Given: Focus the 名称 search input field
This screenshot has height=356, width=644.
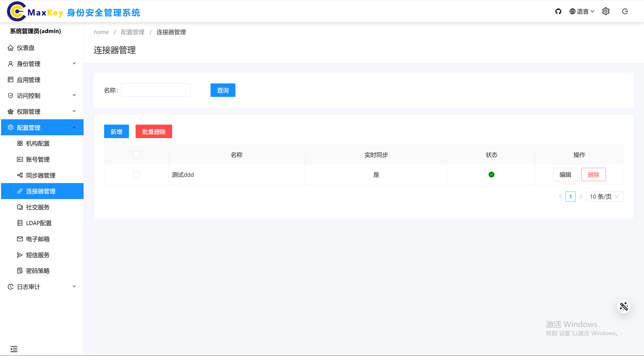Looking at the screenshot, I should coord(156,90).
